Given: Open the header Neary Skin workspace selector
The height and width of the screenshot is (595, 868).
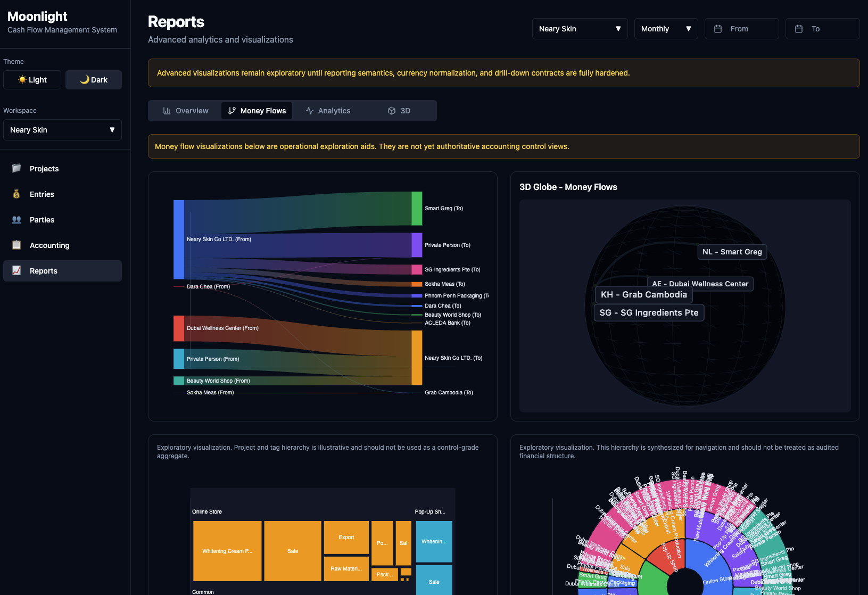Looking at the screenshot, I should click(x=580, y=29).
